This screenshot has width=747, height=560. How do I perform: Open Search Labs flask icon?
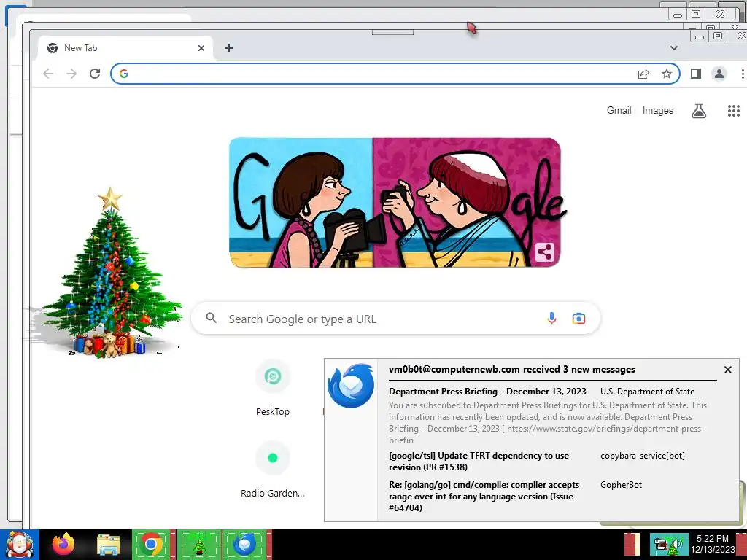[x=698, y=111]
